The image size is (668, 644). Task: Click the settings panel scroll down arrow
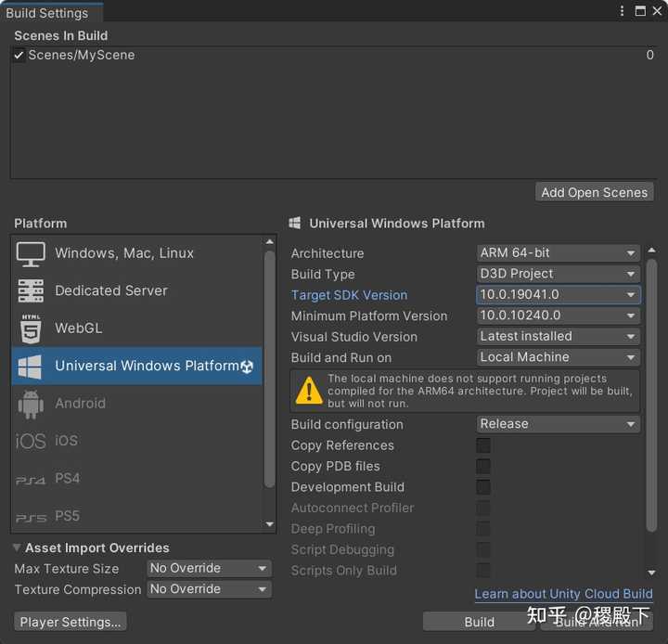coord(651,573)
